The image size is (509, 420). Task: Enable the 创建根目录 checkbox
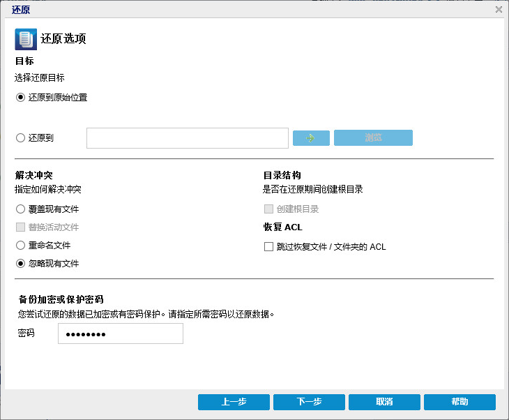point(268,209)
